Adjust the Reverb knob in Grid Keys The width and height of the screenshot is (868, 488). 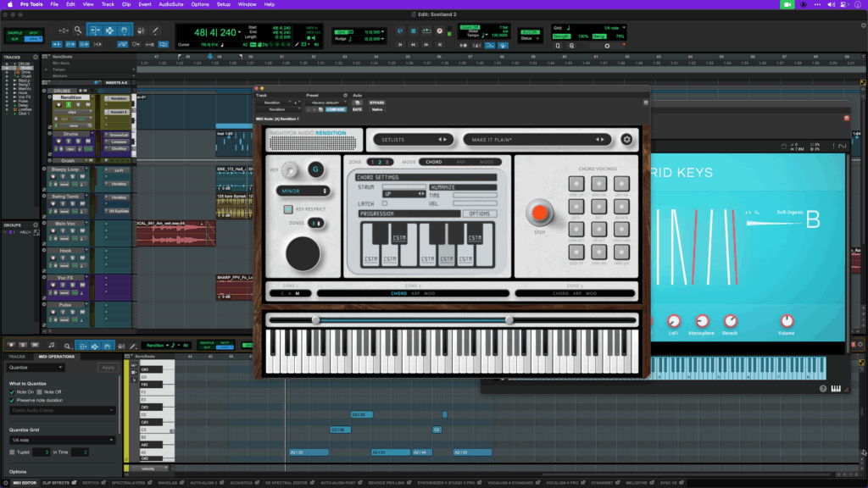pyautogui.click(x=730, y=321)
